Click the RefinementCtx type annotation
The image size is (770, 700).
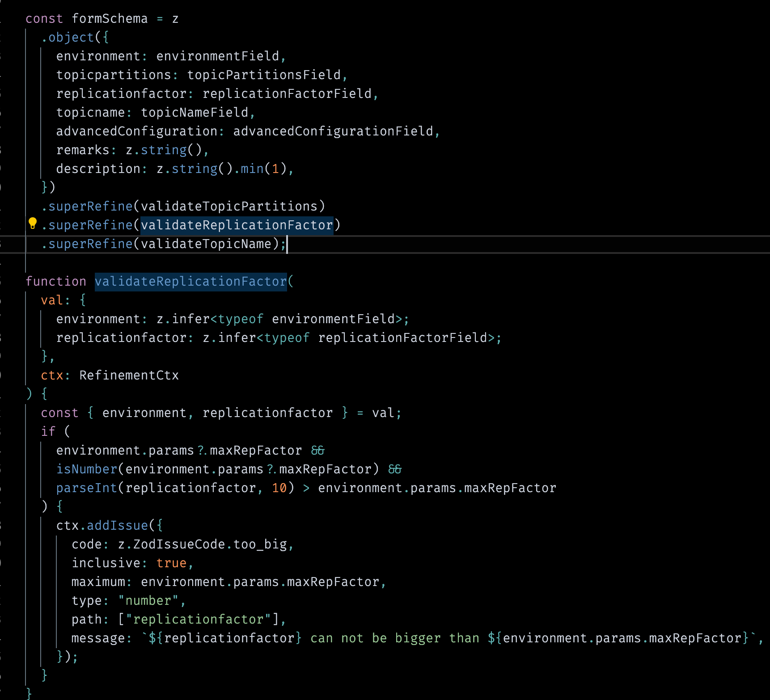click(128, 375)
